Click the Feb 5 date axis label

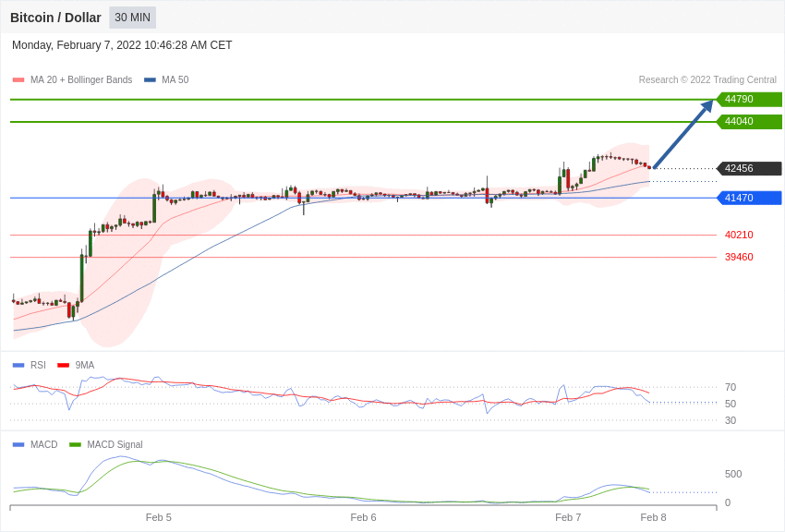coord(158,517)
